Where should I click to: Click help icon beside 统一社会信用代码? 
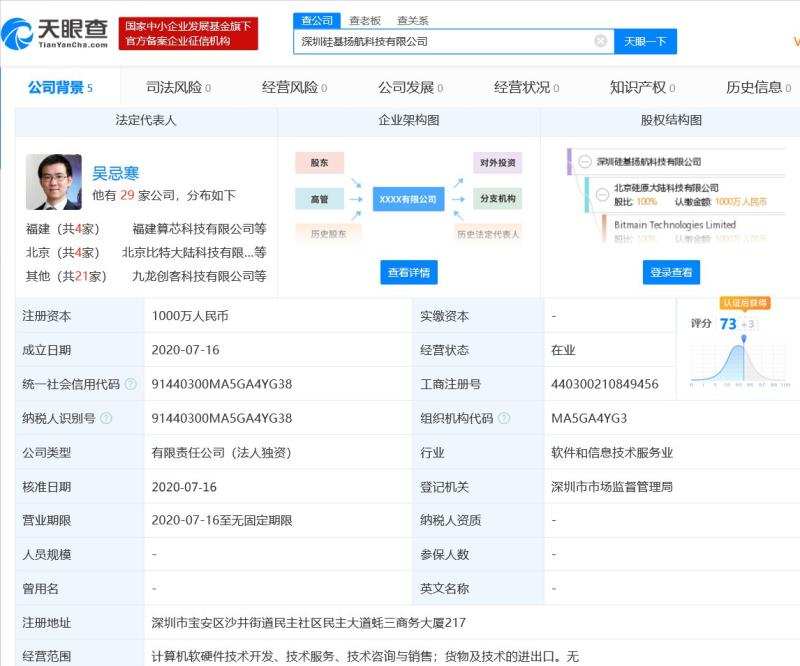click(x=129, y=384)
